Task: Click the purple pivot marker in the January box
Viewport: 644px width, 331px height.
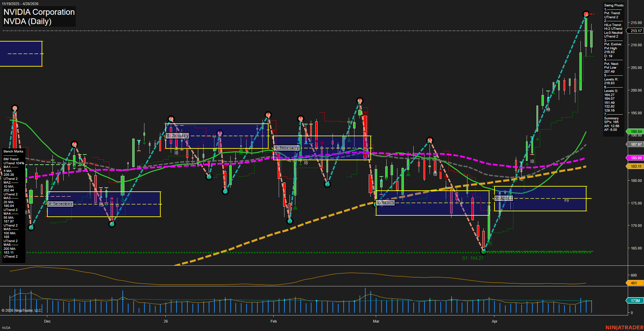Action: coord(220,133)
